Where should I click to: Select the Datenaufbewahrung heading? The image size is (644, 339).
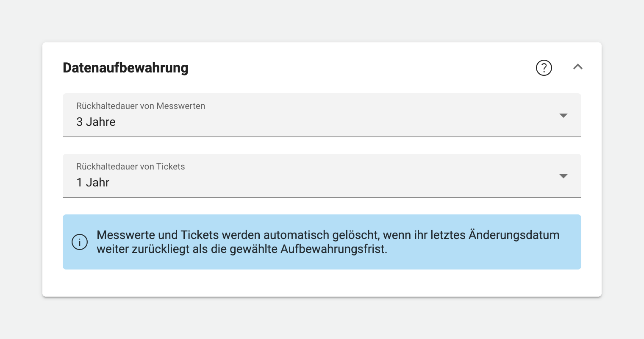pos(125,68)
